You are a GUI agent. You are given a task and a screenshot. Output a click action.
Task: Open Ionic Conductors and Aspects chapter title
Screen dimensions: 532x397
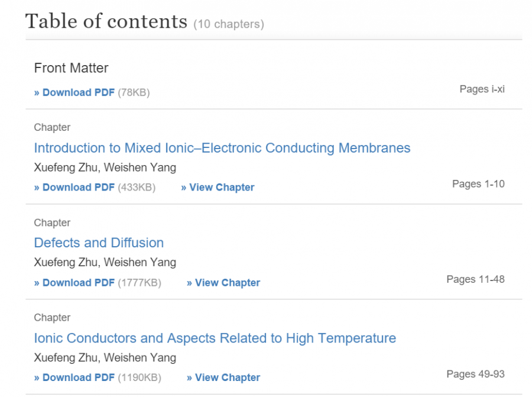click(x=215, y=338)
